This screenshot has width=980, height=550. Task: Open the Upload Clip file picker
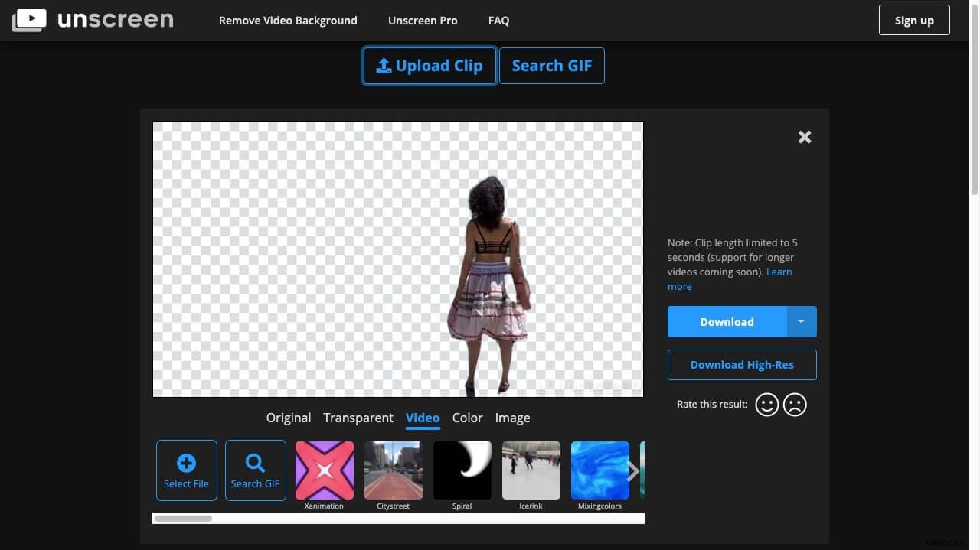click(x=429, y=66)
